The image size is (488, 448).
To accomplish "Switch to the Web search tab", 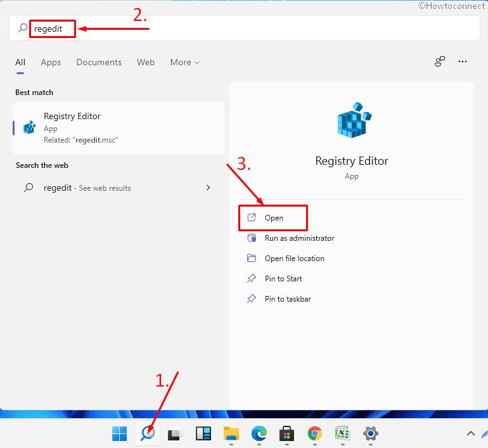I will coord(146,62).
